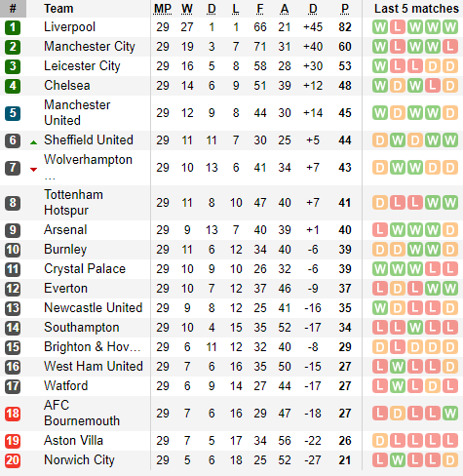Click Manchester United's blue rank 5 badge

(x=13, y=113)
